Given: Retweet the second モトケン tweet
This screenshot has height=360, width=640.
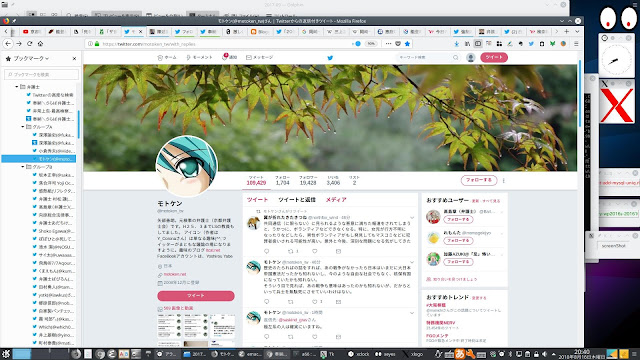Looking at the screenshot, I should (x=291, y=302).
